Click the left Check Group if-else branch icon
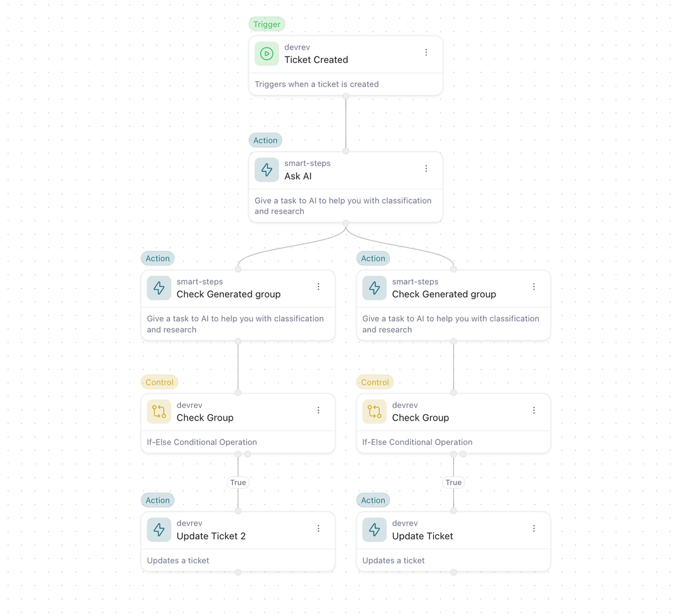The height and width of the screenshot is (616, 679). click(x=158, y=411)
